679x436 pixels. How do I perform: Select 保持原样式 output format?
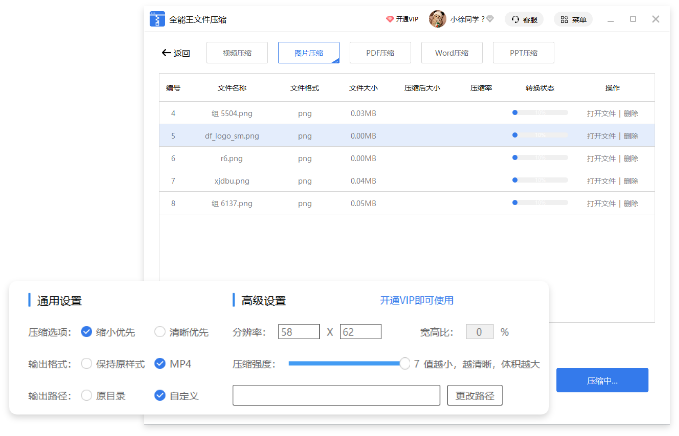click(x=87, y=364)
